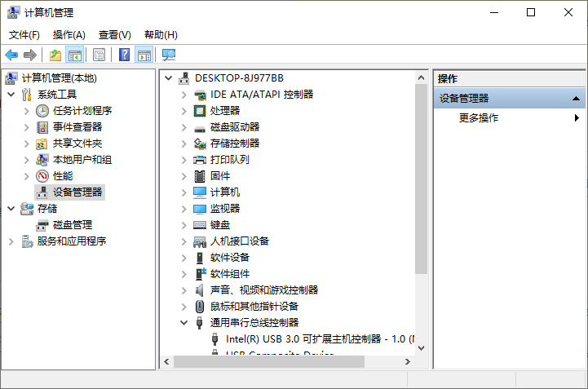Collapse the 设备管理器 actions section
The image size is (588, 389).
(x=576, y=99)
